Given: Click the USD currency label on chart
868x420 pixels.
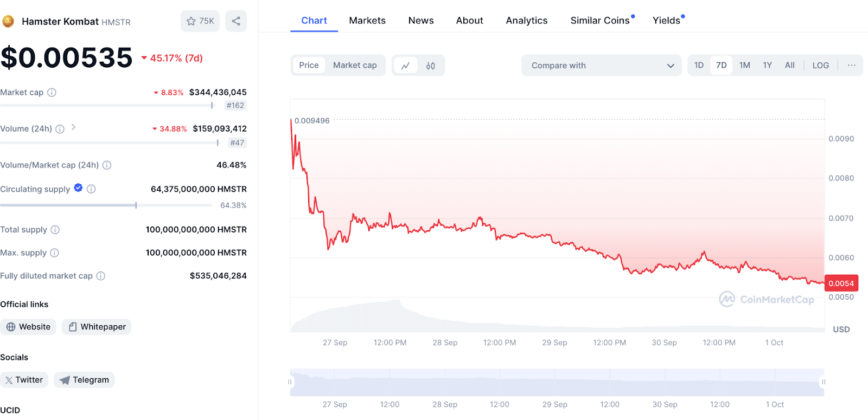Looking at the screenshot, I should (x=841, y=329).
